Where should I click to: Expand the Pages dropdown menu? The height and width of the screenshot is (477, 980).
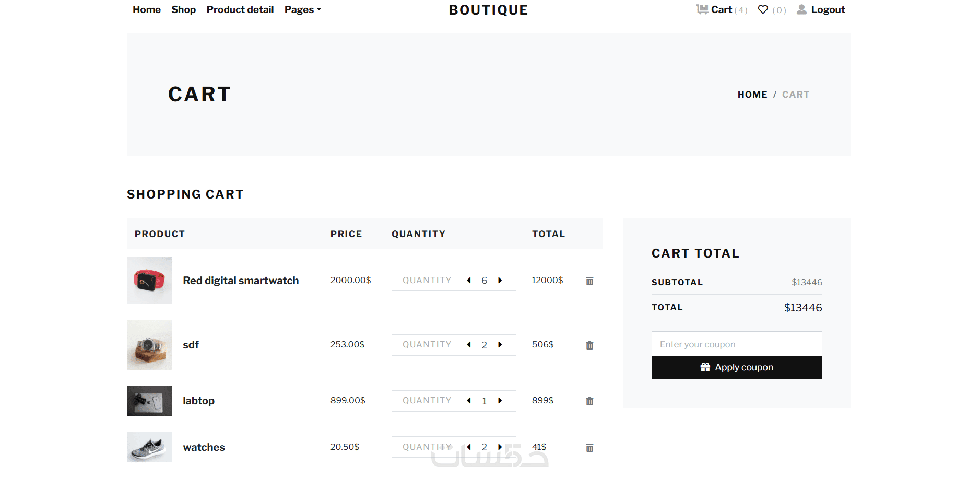pos(303,9)
